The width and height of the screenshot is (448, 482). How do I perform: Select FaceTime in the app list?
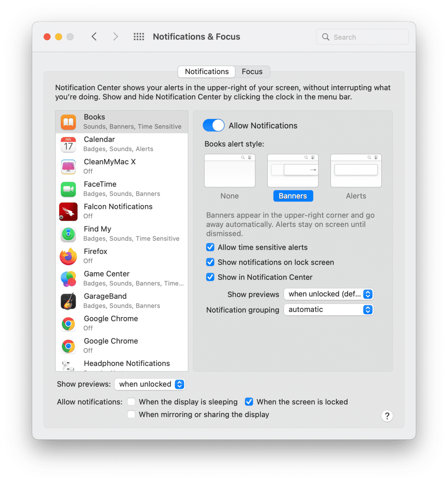point(122,189)
